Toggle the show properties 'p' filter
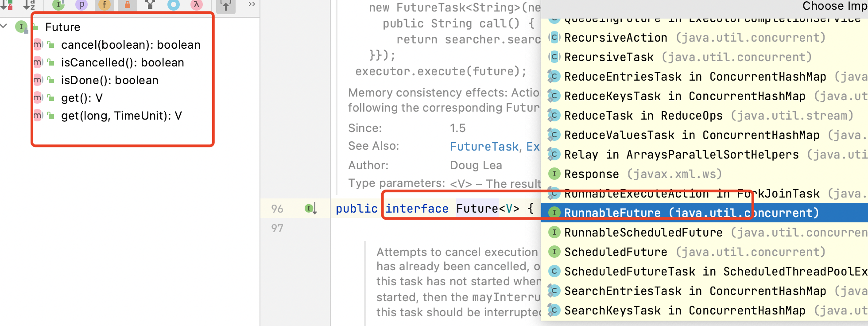Image resolution: width=868 pixels, height=326 pixels. [81, 4]
